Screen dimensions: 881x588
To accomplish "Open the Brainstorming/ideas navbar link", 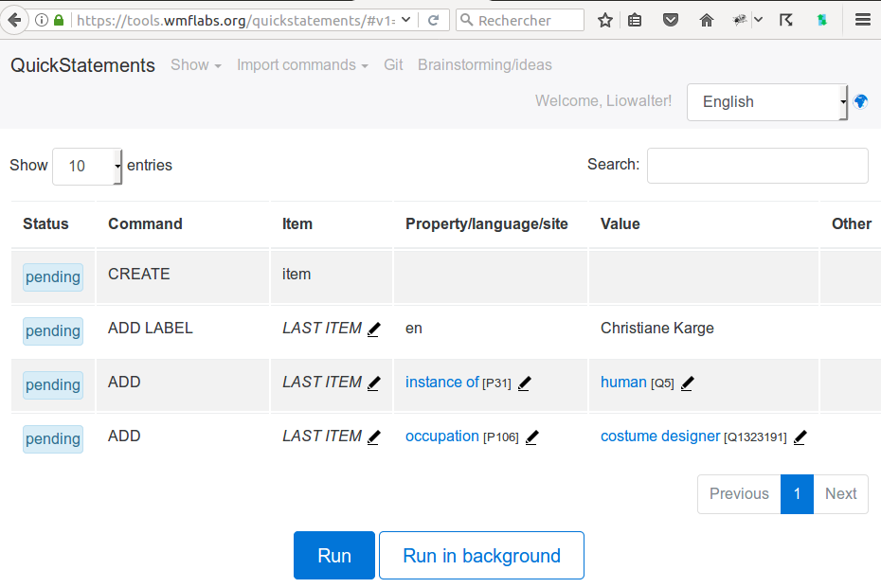I will pos(485,65).
